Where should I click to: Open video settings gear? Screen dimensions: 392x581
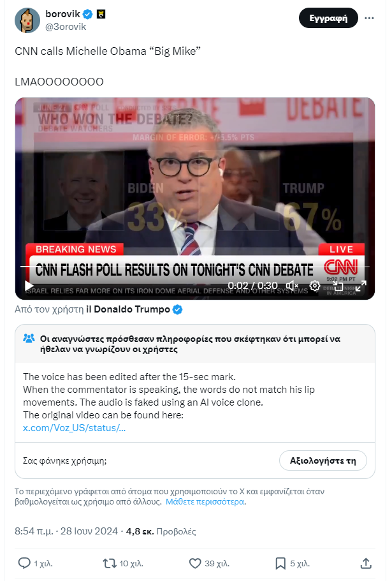pos(315,286)
